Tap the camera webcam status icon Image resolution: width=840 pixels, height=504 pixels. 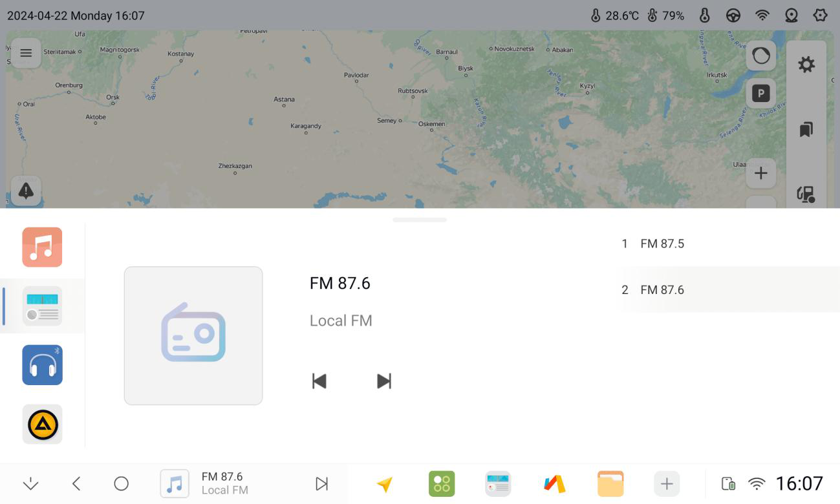(792, 16)
